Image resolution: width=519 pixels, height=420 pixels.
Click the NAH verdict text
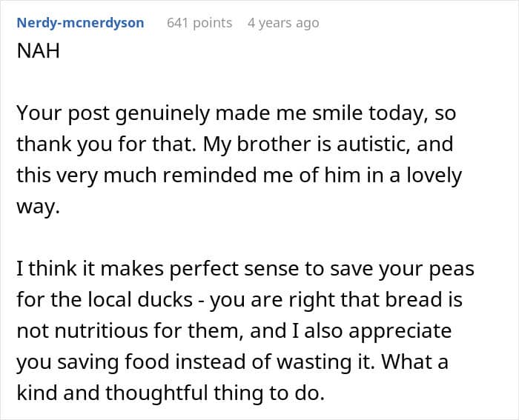pyautogui.click(x=39, y=51)
